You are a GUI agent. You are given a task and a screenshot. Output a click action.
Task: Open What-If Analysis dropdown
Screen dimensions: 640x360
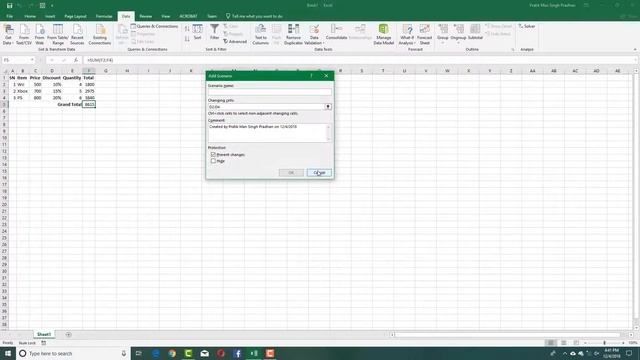pos(407,34)
